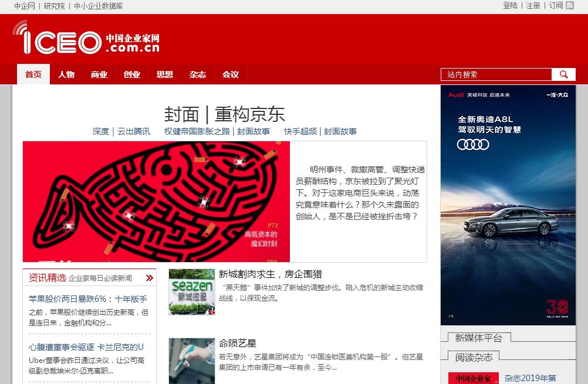Click the iCEO site logo
588x384 pixels.
(86, 39)
